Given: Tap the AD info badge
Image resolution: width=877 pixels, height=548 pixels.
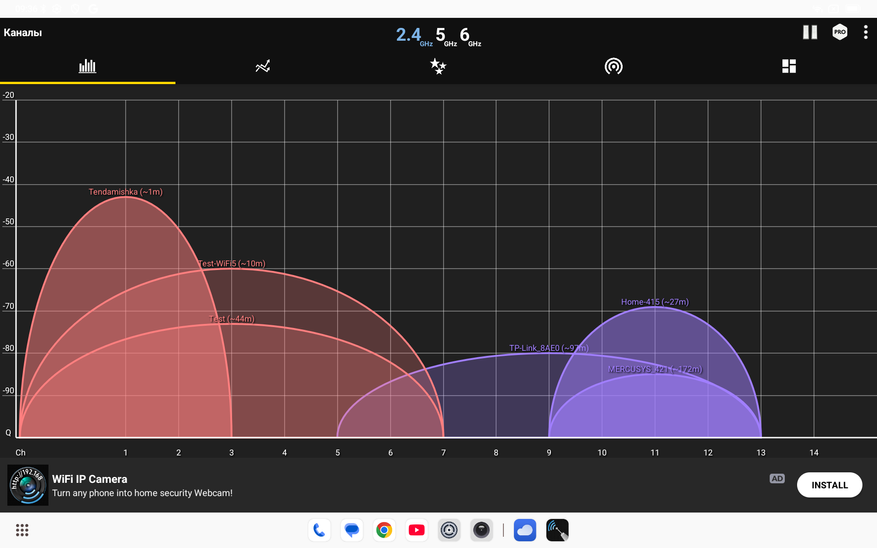Looking at the screenshot, I should click(x=777, y=479).
